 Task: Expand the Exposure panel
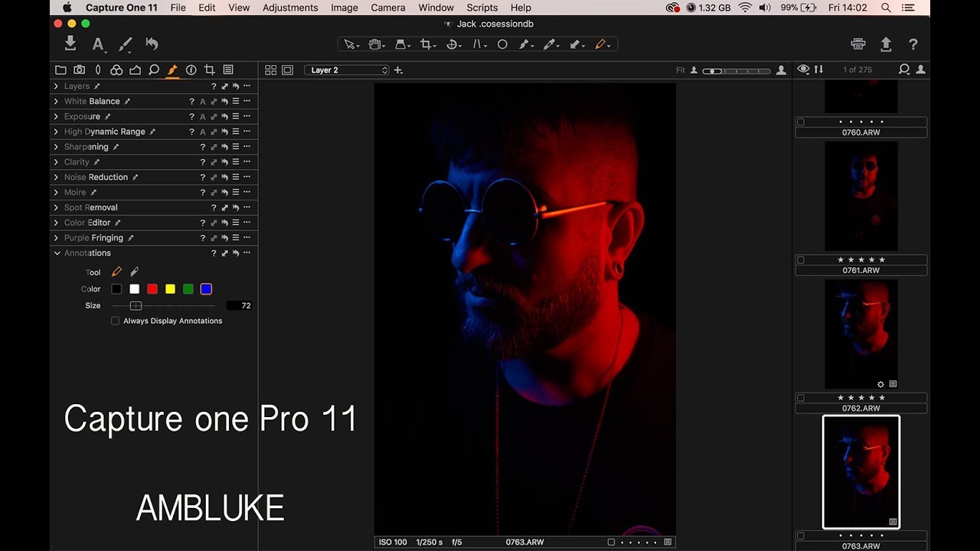pos(56,116)
